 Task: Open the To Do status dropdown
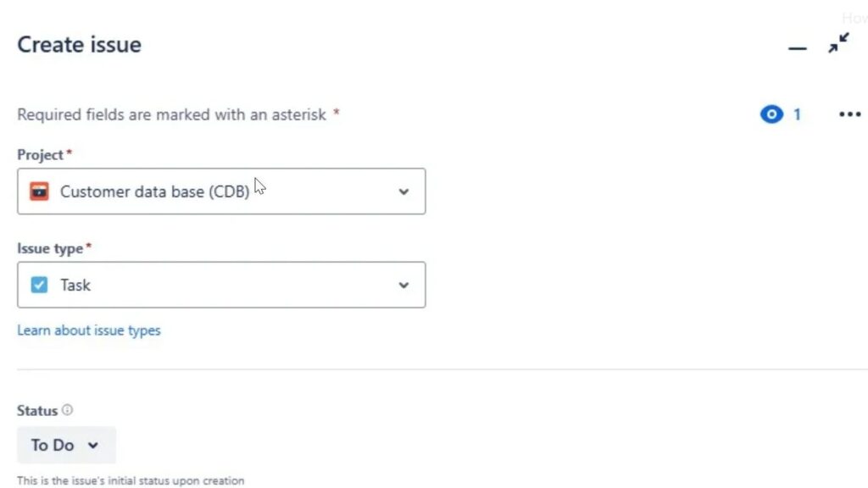pos(66,445)
